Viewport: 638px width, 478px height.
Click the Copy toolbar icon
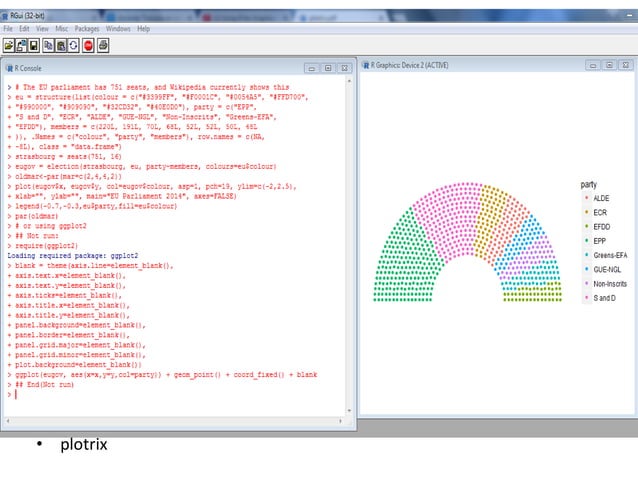tap(49, 46)
